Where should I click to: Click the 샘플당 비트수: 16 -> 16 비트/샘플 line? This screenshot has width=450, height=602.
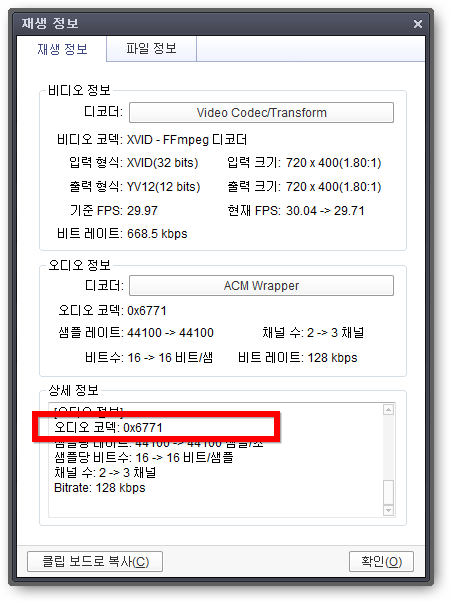pyautogui.click(x=144, y=457)
